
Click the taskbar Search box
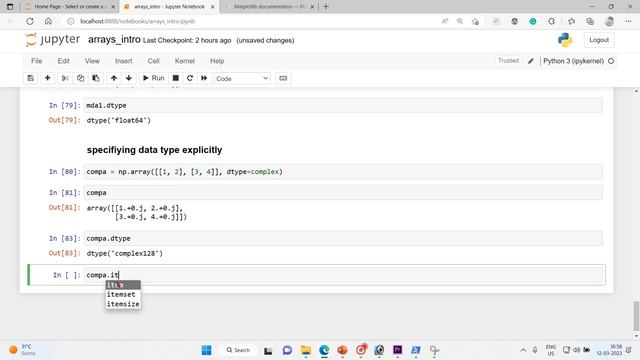[x=238, y=350]
